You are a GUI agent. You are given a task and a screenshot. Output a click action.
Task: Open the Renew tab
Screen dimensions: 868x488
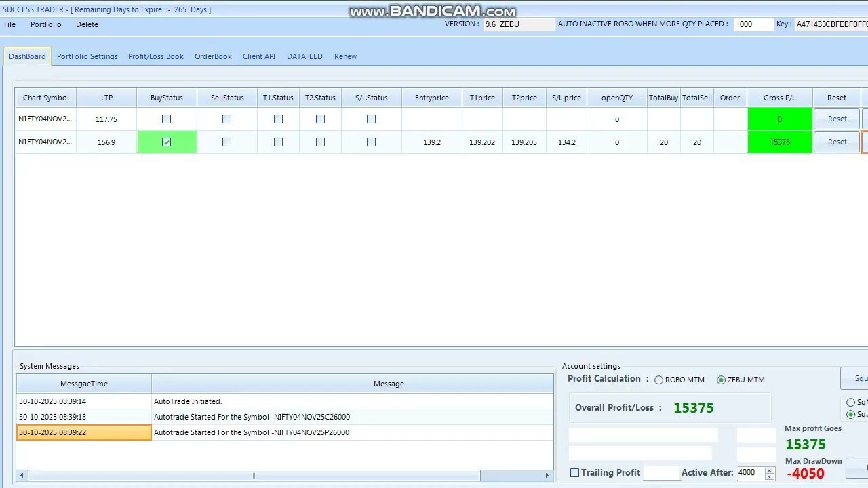pos(345,56)
